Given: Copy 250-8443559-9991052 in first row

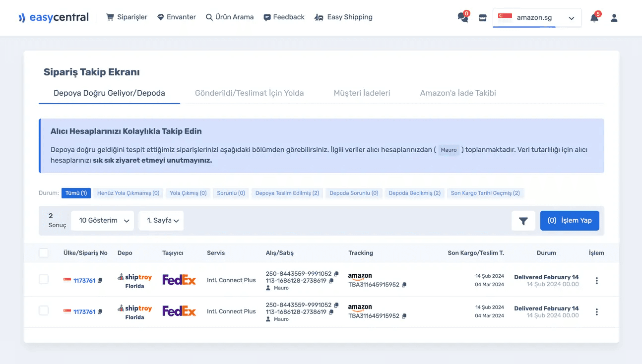Looking at the screenshot, I should point(336,274).
